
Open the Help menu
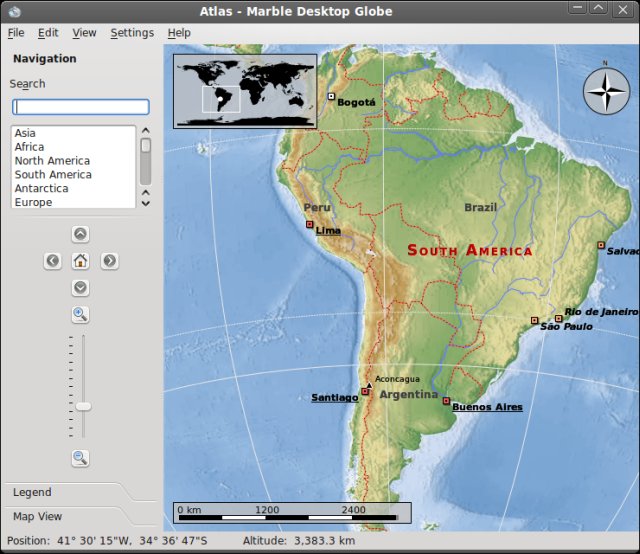(179, 33)
